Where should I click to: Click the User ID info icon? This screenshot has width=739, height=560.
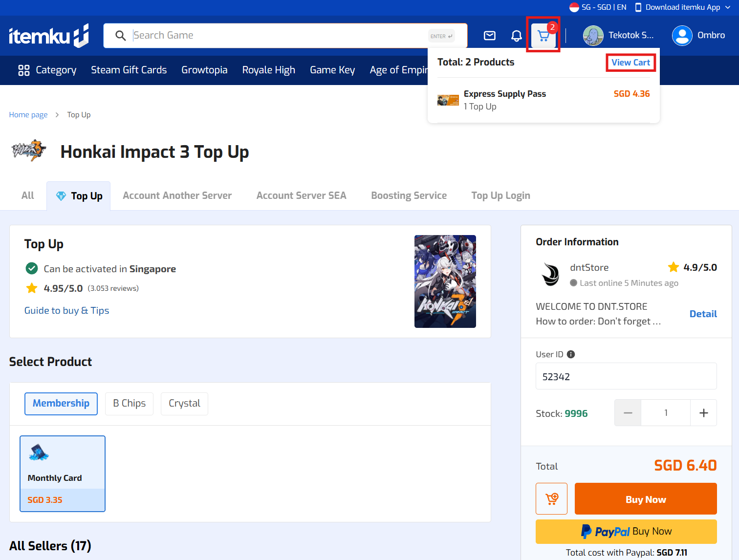[570, 354]
